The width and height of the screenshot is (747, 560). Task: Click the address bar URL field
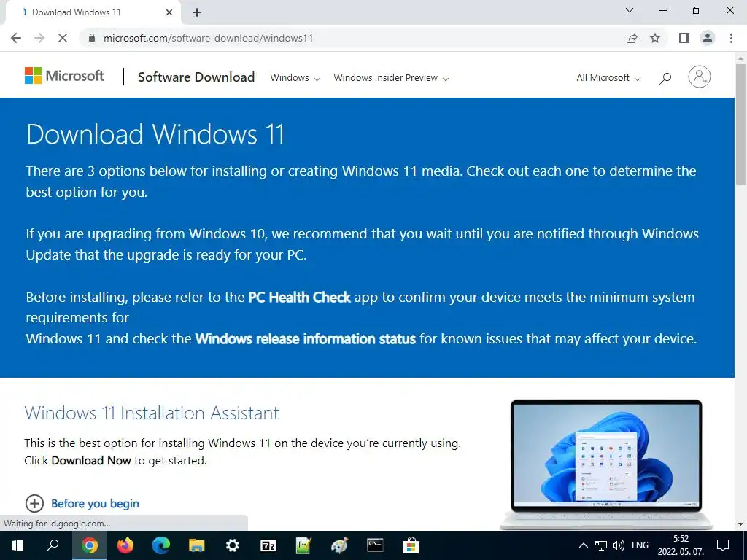pyautogui.click(x=352, y=38)
